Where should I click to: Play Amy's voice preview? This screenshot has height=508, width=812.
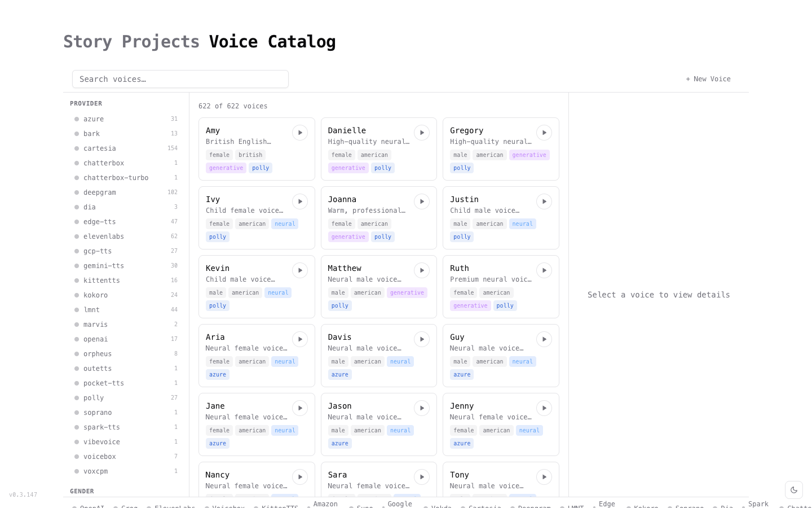coord(300,133)
